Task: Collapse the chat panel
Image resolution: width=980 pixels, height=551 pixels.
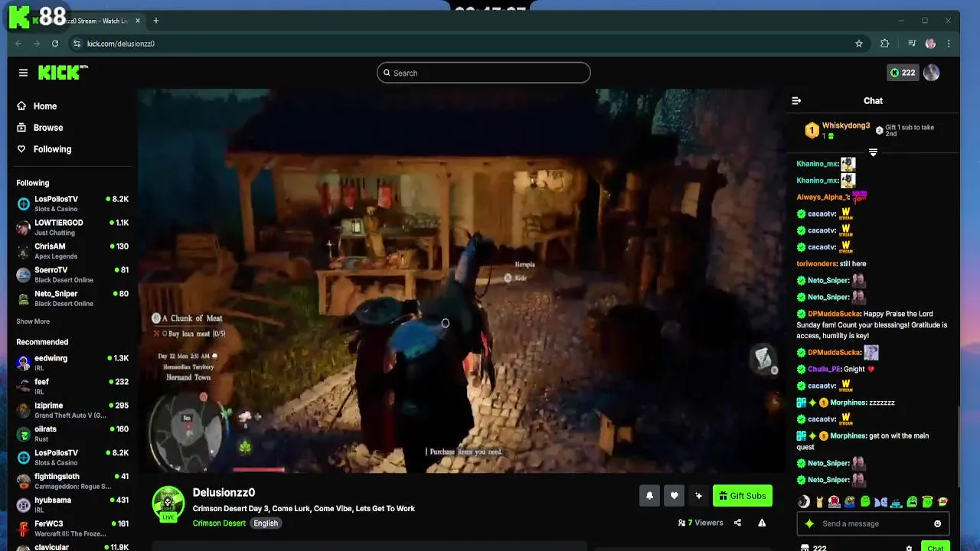Action: (x=796, y=100)
